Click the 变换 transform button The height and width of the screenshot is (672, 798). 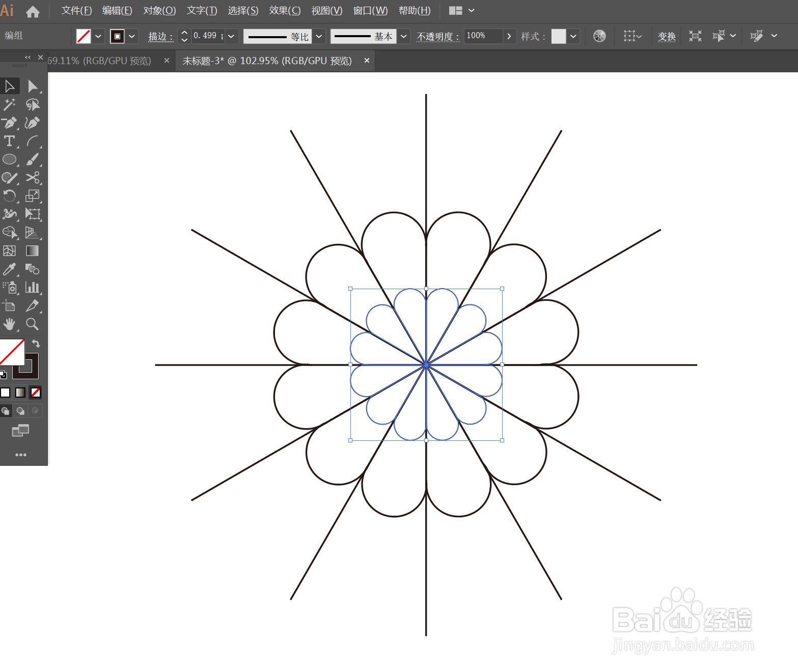pos(666,37)
